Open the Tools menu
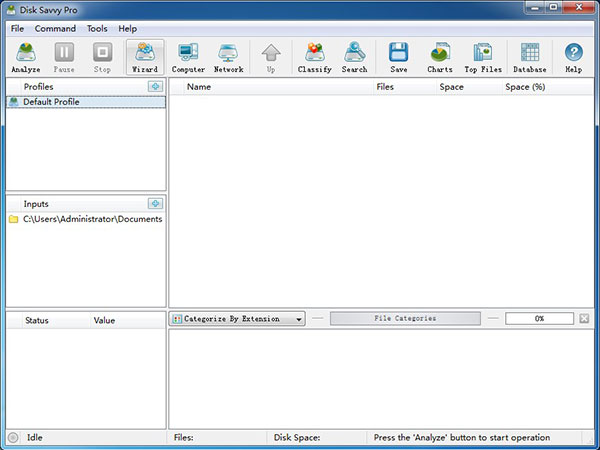600x450 pixels. coord(97,29)
